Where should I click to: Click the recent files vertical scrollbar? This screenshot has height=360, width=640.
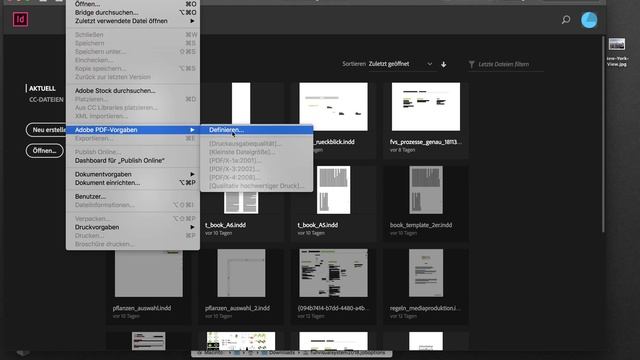603,135
